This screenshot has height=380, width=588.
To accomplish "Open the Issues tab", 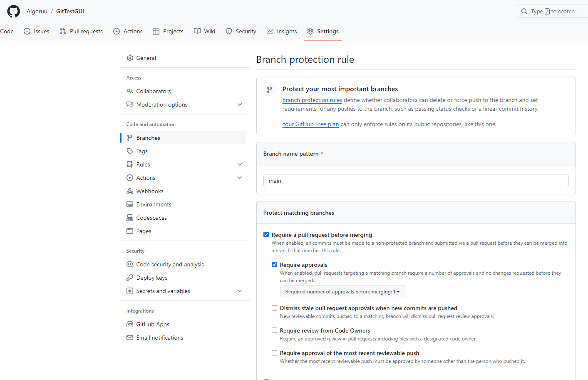I will tap(37, 31).
